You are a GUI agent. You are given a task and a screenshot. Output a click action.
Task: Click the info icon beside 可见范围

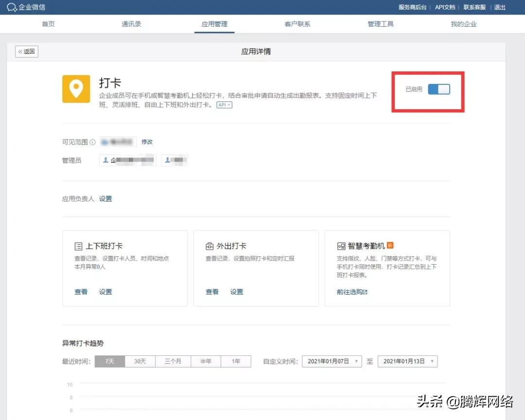click(93, 142)
